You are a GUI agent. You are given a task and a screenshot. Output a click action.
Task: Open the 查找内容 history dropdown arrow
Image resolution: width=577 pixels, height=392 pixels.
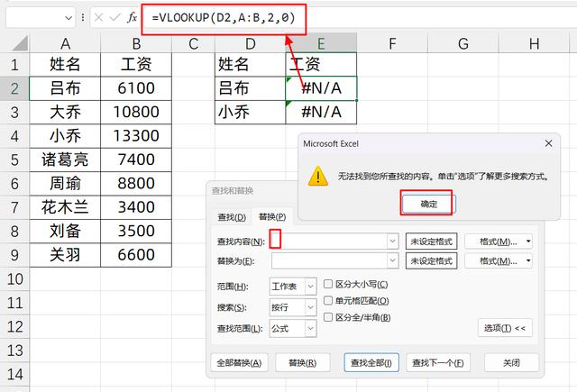(x=393, y=242)
